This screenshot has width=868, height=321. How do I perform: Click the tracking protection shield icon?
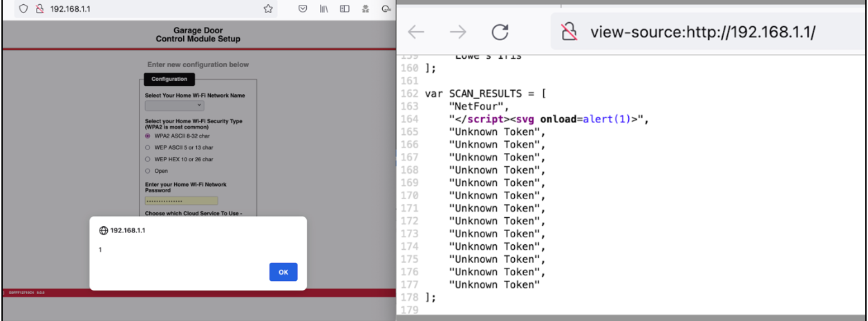pyautogui.click(x=23, y=9)
